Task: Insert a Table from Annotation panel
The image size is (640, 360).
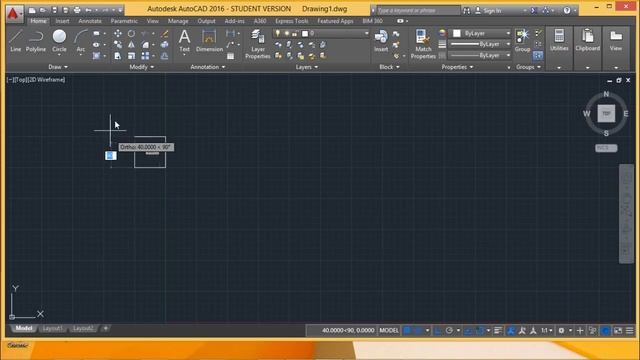Action: coord(230,56)
